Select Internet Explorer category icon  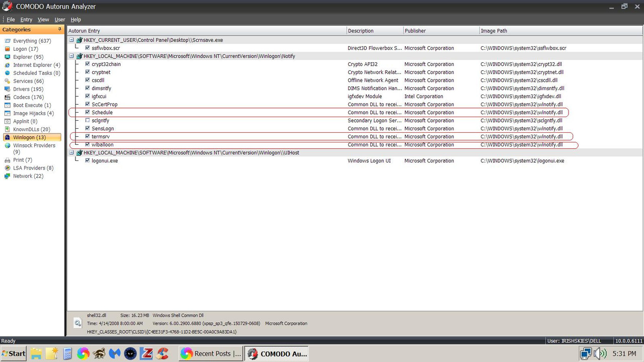tap(8, 65)
